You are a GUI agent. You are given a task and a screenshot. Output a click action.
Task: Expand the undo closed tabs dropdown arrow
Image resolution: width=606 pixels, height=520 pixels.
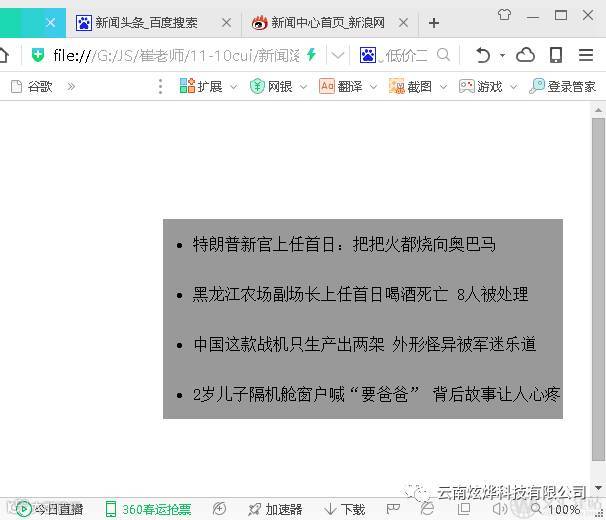[502, 56]
